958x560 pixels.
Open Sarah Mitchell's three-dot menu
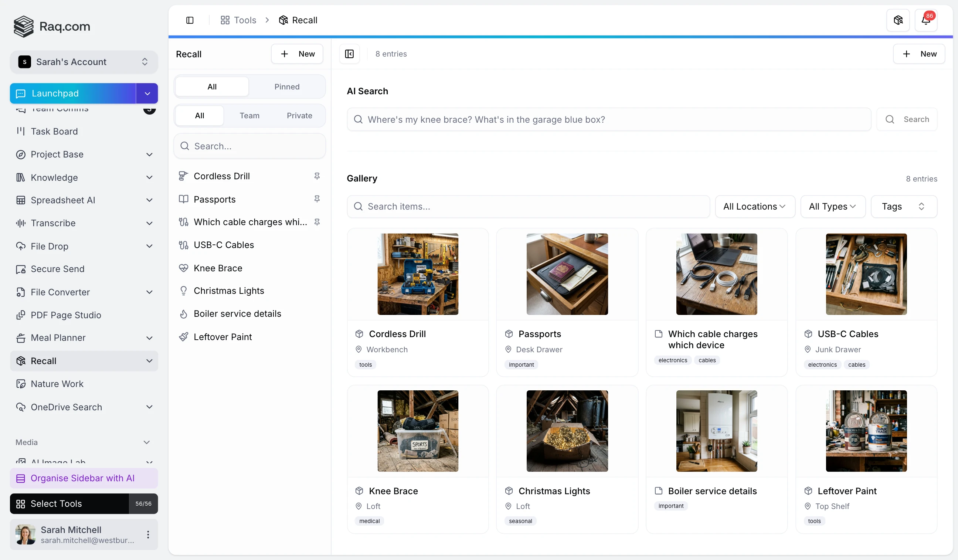pos(148,534)
